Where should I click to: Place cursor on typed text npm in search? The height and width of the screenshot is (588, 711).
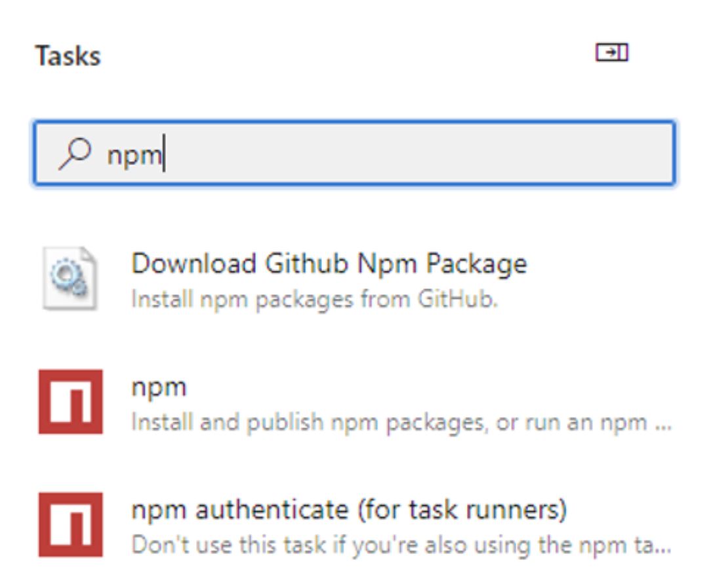click(134, 156)
